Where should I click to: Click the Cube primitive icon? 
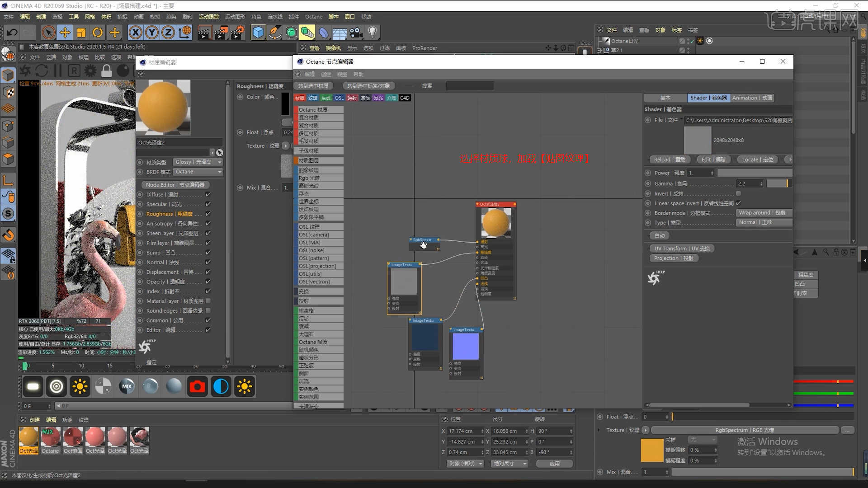258,33
